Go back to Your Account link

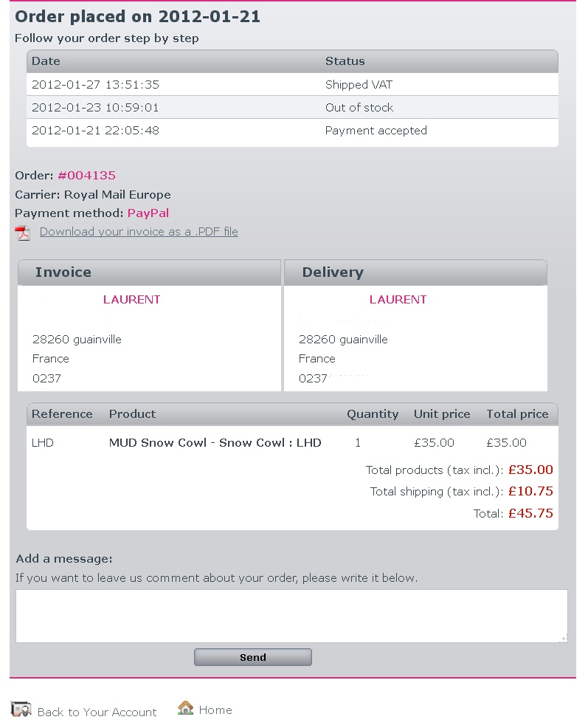(x=97, y=712)
